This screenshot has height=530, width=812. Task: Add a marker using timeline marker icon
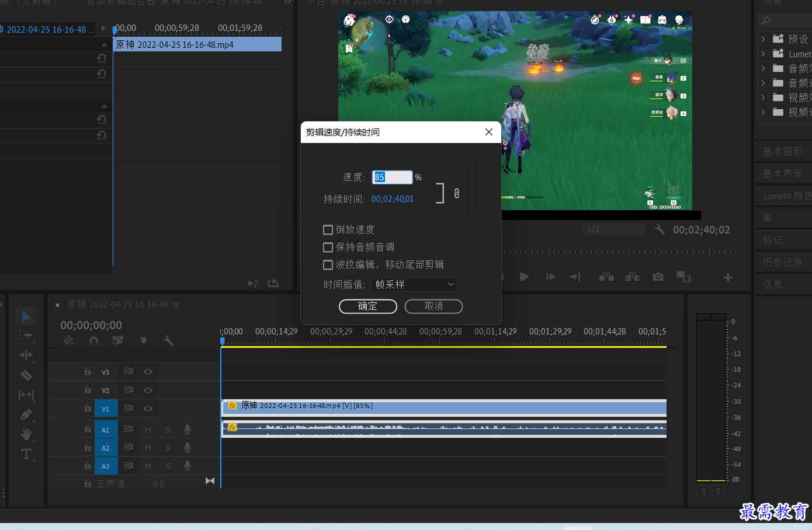tap(144, 340)
